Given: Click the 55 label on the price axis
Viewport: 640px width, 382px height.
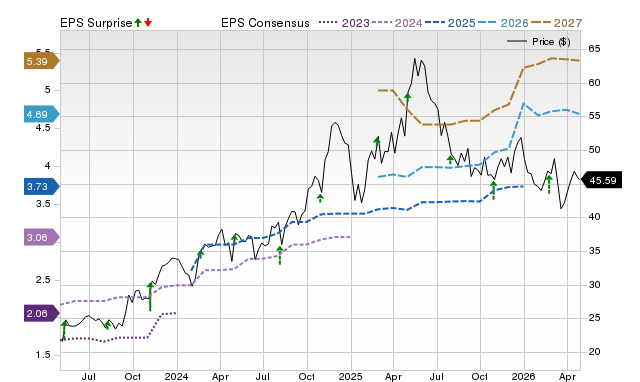Looking at the screenshot, I should (594, 116).
